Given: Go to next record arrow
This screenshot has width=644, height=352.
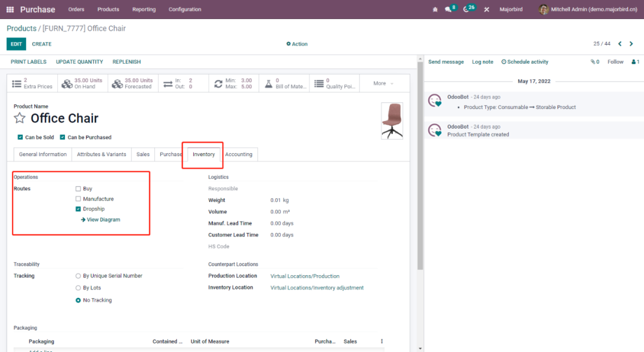Looking at the screenshot, I should click(x=631, y=44).
